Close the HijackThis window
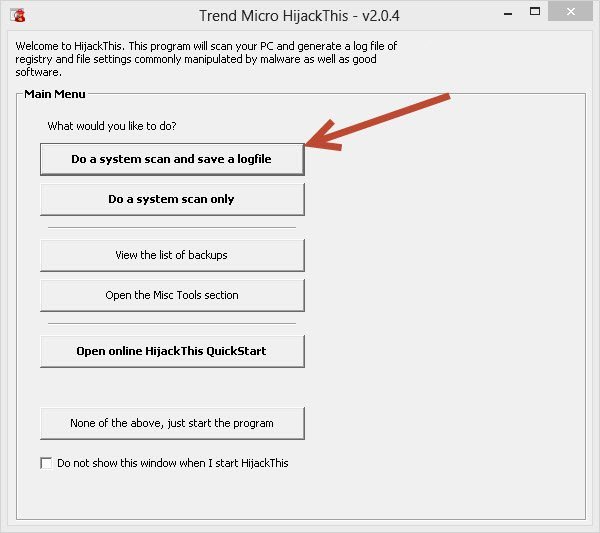This screenshot has width=600, height=533. point(571,11)
